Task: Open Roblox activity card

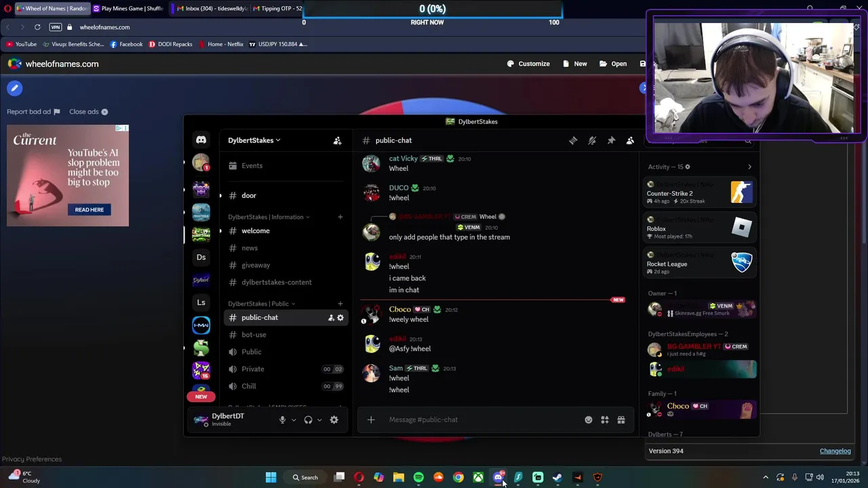Action: coord(701,228)
